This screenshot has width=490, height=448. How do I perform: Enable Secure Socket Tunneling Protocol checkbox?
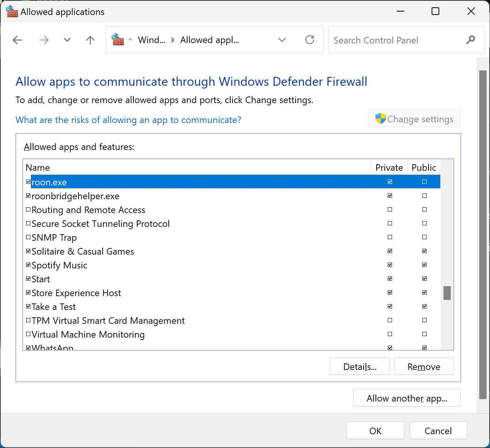[x=28, y=223]
